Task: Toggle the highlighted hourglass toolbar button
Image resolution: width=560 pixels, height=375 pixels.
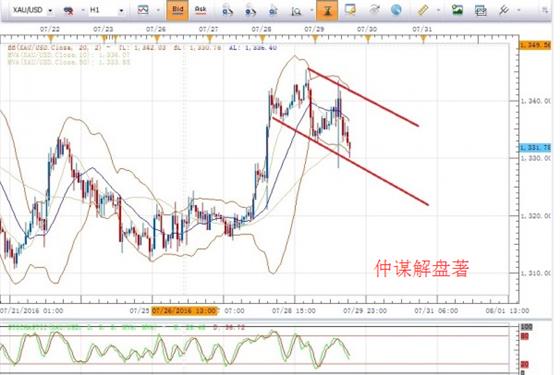Action: 327,10
